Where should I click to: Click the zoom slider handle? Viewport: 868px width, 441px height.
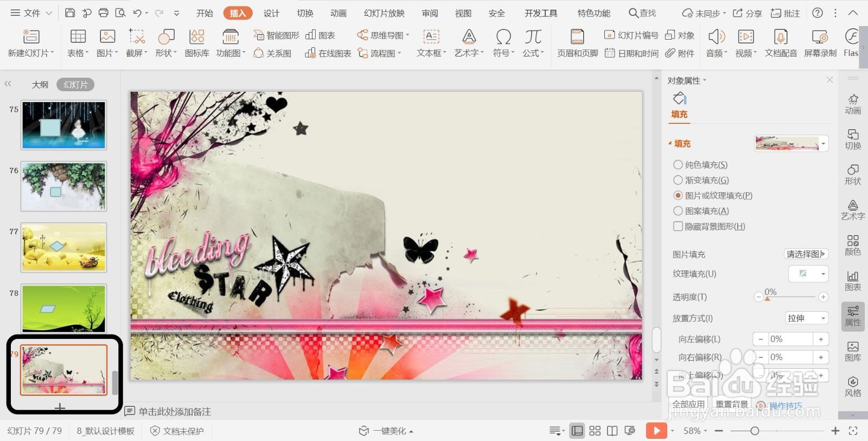755,431
